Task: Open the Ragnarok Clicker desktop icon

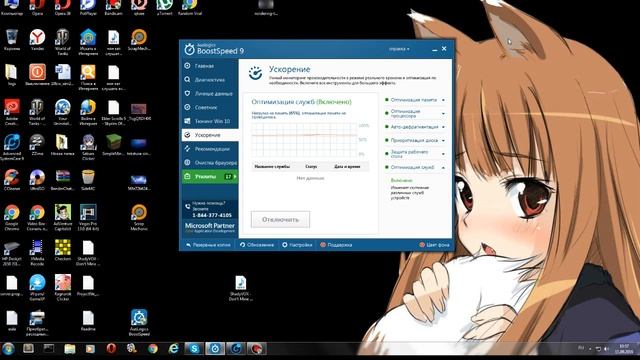Action: 62,288
